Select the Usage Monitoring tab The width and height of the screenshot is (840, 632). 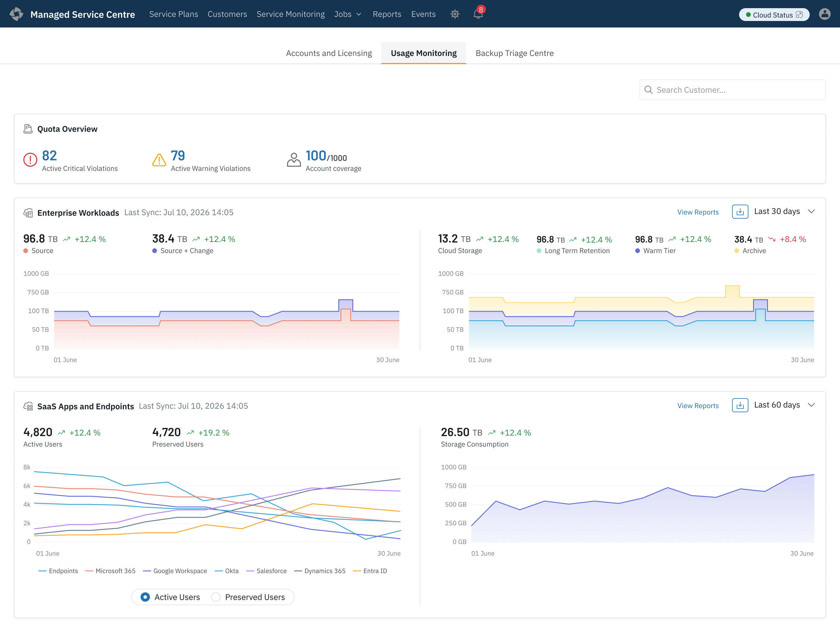[424, 53]
